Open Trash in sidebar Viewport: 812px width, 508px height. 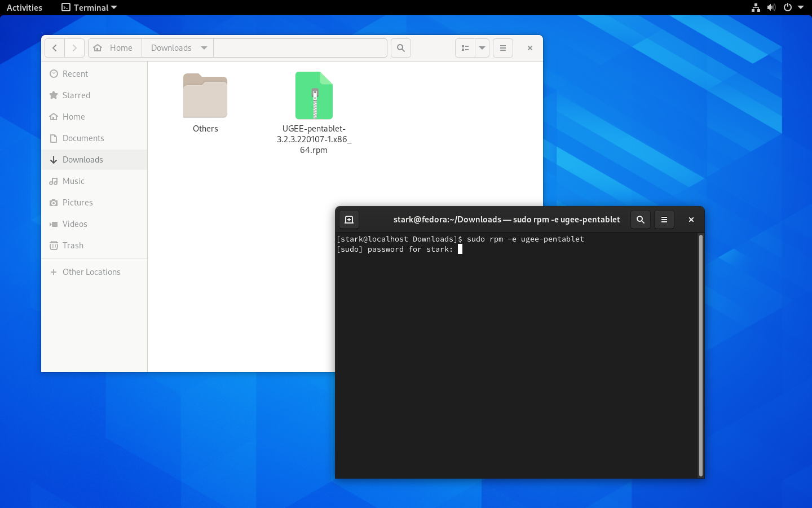pyautogui.click(x=94, y=246)
